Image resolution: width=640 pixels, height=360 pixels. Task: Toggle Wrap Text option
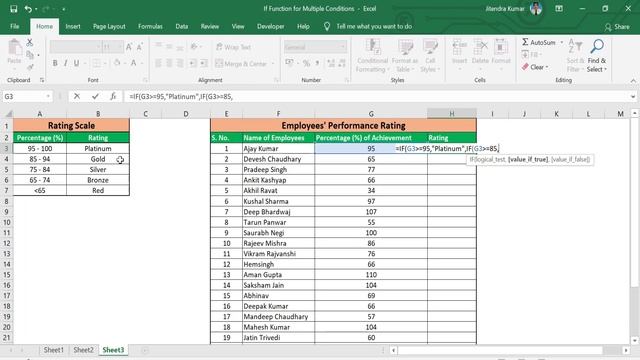[233, 47]
